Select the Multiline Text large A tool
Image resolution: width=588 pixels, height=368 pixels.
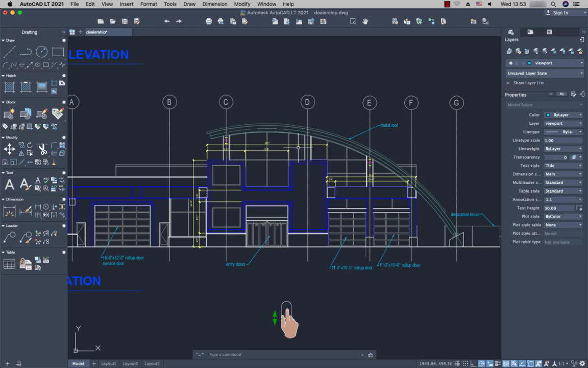[x=9, y=185]
